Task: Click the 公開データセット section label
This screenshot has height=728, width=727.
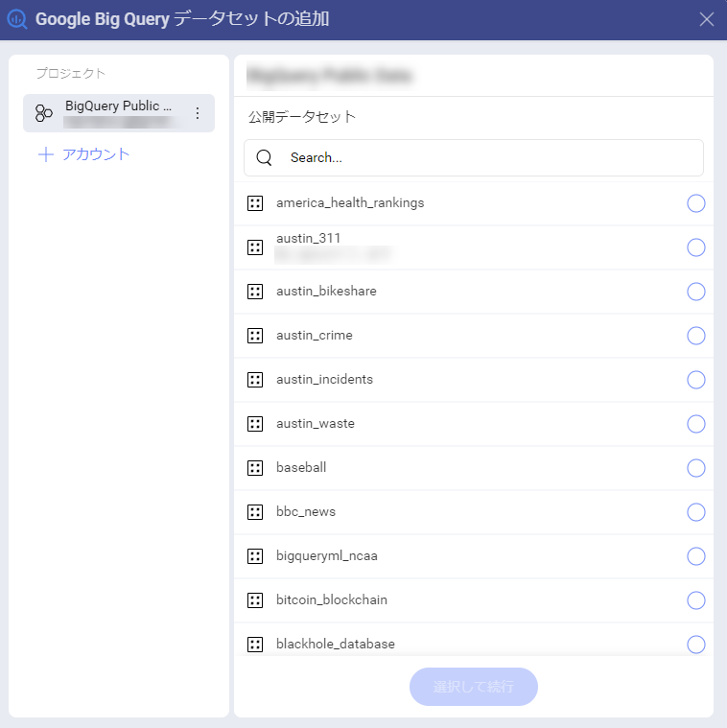Action: (302, 117)
